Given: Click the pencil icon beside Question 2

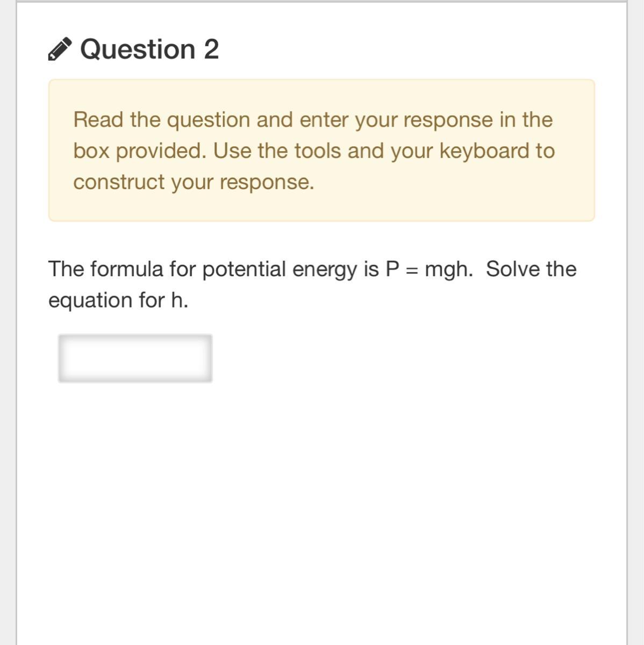Looking at the screenshot, I should (60, 49).
